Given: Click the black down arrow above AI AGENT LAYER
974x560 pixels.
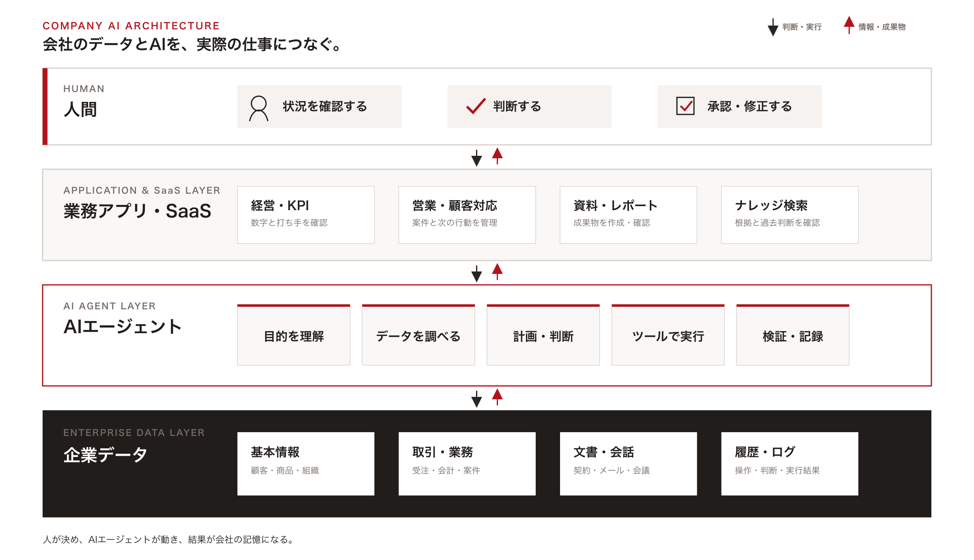Looking at the screenshot, I should point(476,274).
